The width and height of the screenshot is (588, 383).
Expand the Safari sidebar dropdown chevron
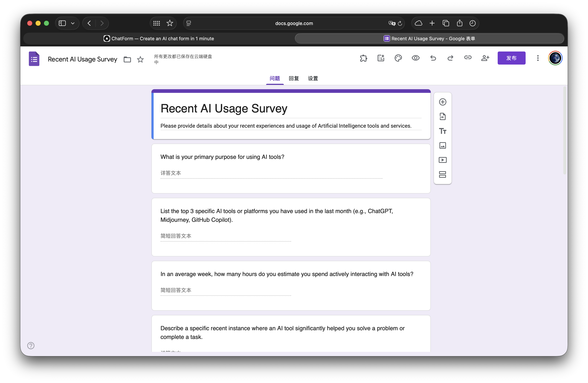point(73,23)
